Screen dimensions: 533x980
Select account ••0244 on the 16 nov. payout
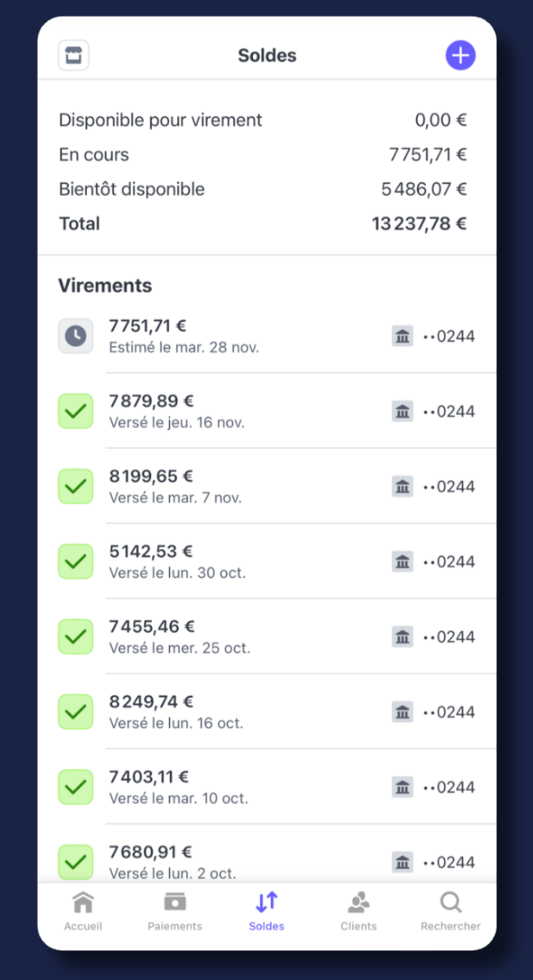pos(448,411)
